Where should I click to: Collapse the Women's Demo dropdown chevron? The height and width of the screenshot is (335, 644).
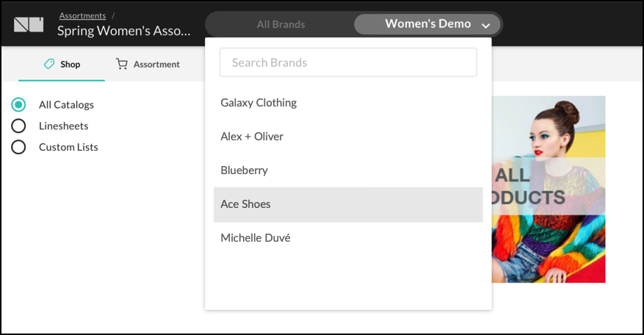point(485,26)
